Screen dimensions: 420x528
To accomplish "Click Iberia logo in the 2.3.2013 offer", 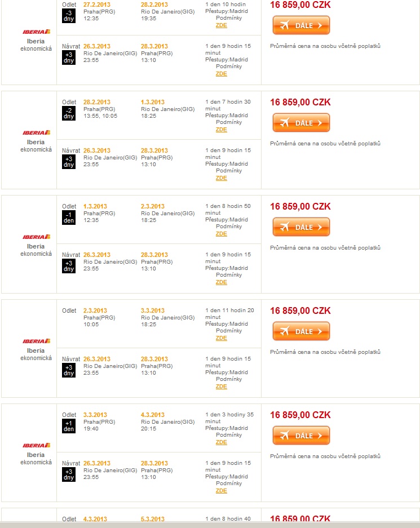I will pos(37,341).
